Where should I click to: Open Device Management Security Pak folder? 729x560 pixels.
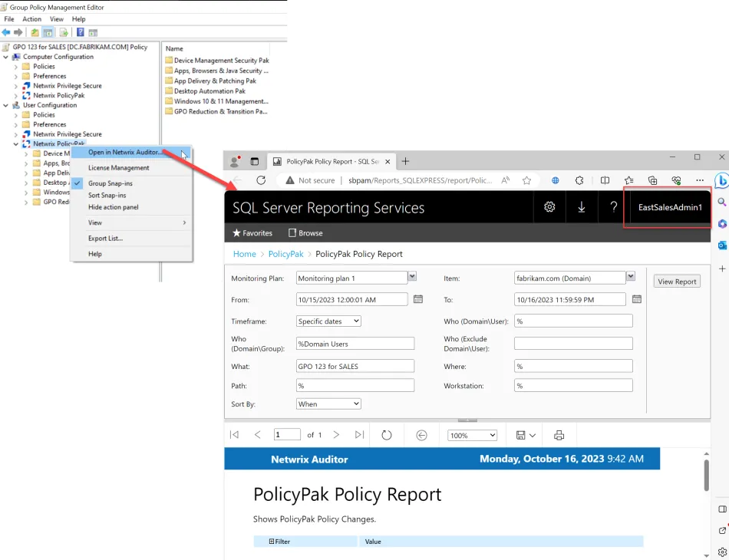pyautogui.click(x=216, y=61)
